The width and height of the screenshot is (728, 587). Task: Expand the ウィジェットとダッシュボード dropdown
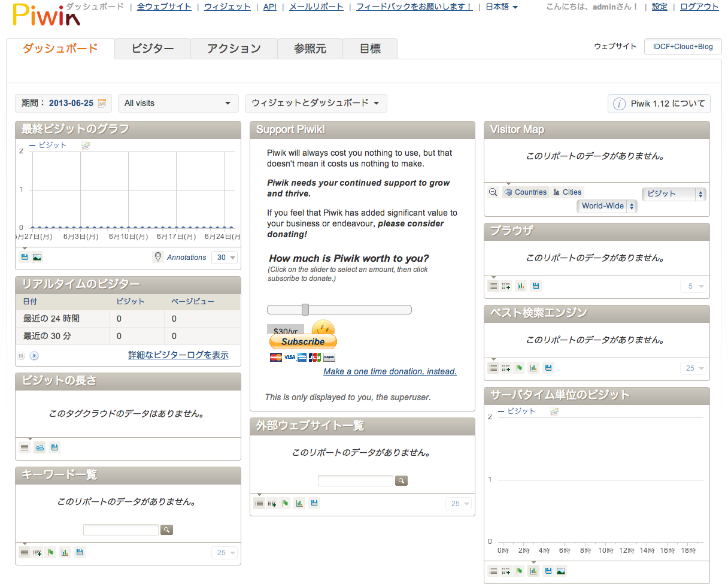click(316, 104)
